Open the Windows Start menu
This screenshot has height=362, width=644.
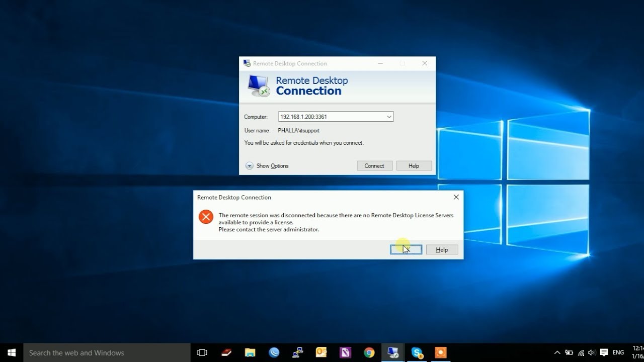click(x=12, y=352)
